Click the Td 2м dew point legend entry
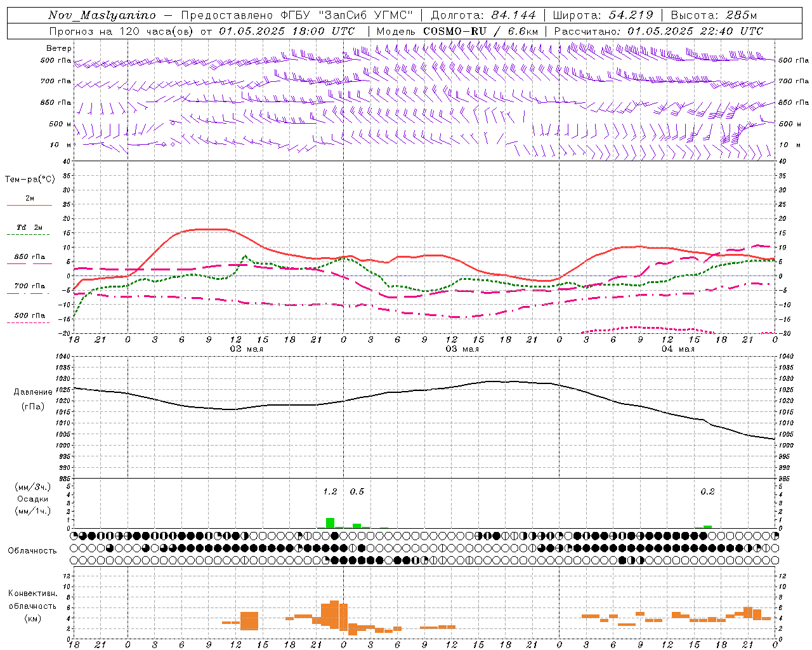This screenshot has width=812, height=650. click(x=30, y=227)
